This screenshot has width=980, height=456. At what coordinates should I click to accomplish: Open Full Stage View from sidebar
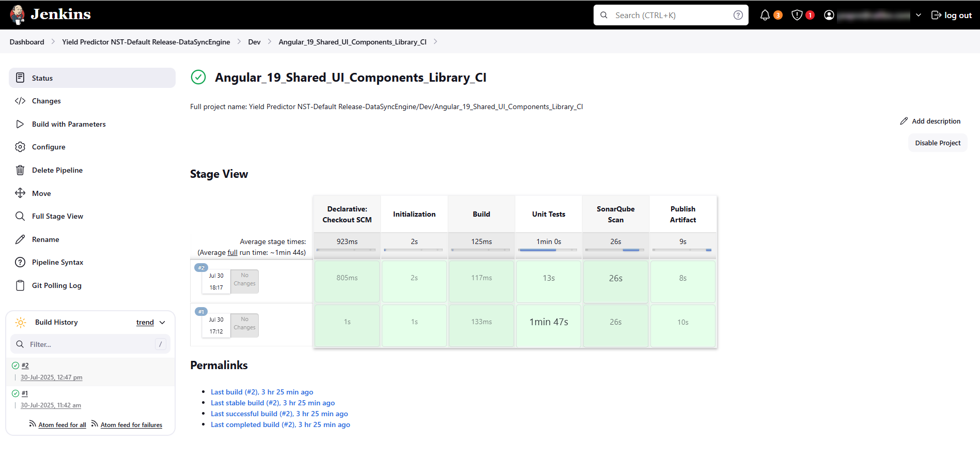click(92, 216)
